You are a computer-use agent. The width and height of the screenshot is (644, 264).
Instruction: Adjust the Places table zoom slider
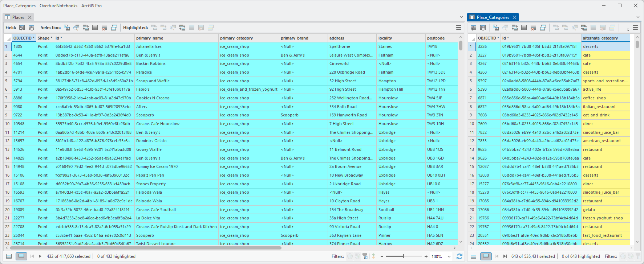(x=404, y=256)
